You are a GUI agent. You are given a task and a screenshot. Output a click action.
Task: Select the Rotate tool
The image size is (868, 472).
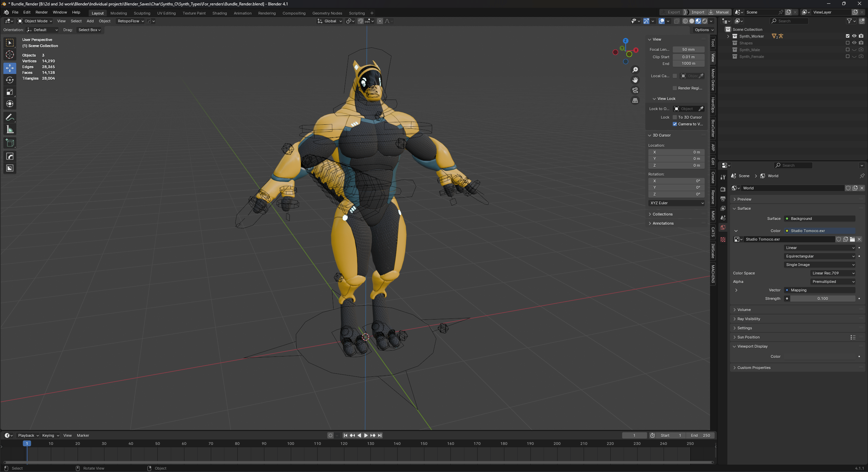[x=10, y=80]
